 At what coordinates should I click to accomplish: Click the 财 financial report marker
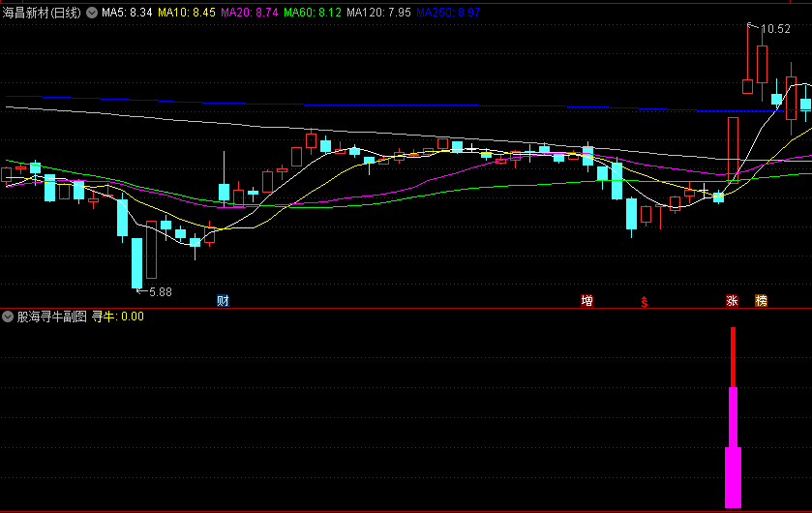(x=223, y=301)
